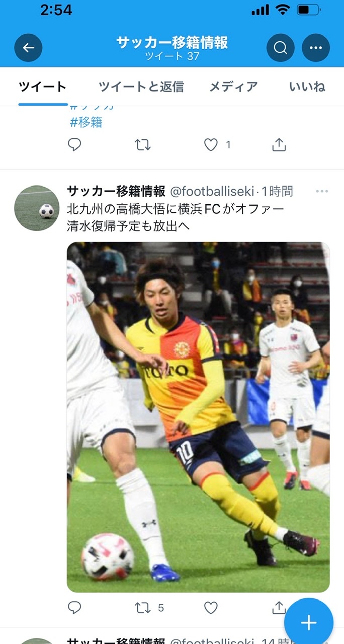Reply to the 高橋大悟 transfer tweet
The height and width of the screenshot is (644, 344).
click(x=74, y=608)
